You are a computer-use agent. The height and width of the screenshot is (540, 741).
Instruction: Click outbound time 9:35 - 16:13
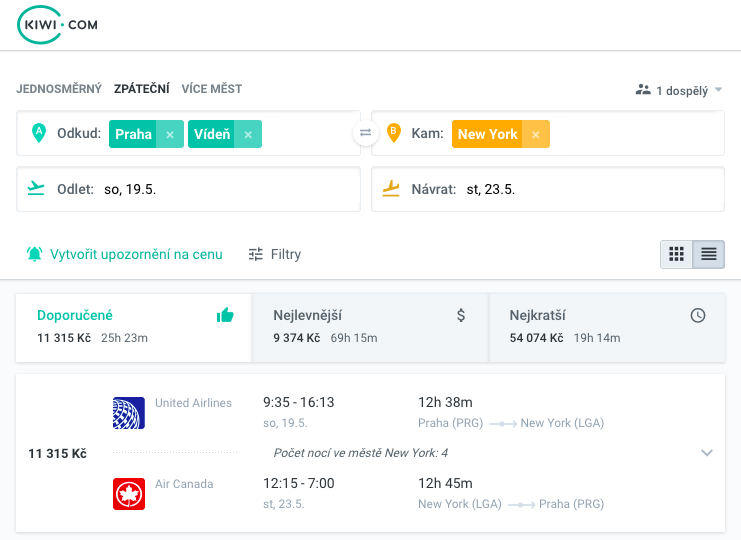pos(299,402)
